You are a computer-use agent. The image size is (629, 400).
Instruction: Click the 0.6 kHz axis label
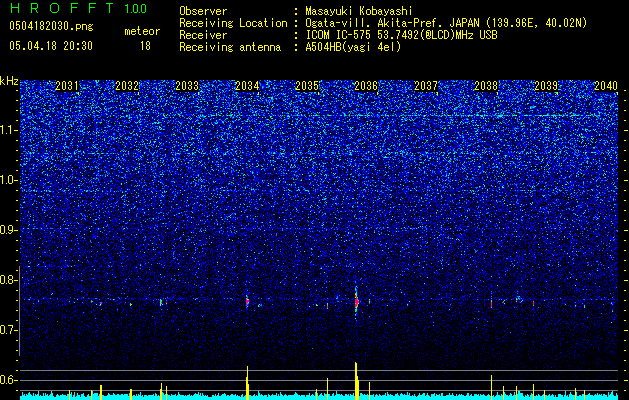tap(8, 380)
